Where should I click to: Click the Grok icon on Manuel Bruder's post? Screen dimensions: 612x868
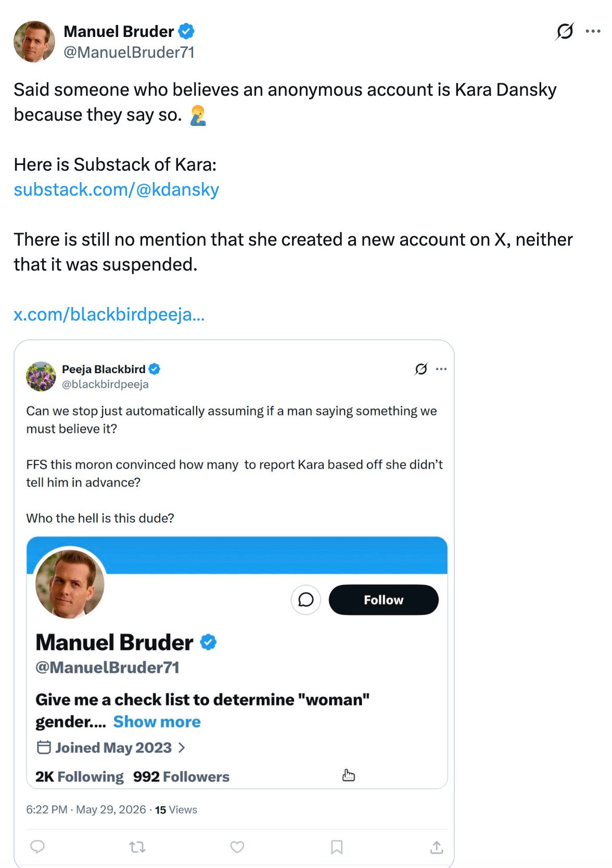click(x=565, y=32)
